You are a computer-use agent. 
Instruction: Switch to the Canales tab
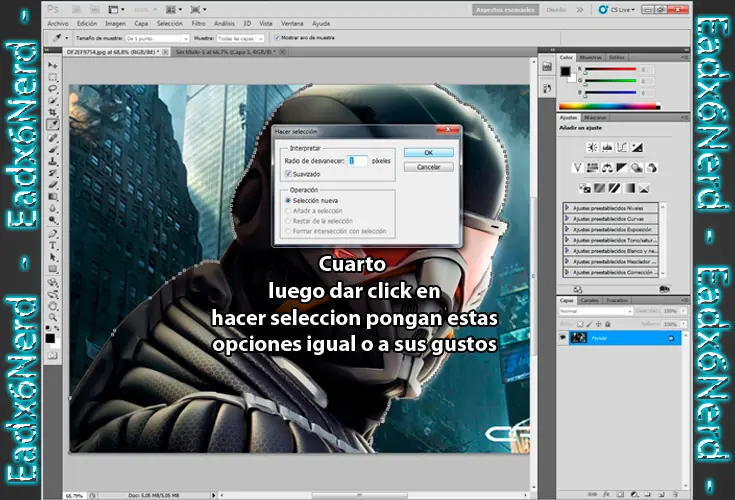click(x=589, y=300)
